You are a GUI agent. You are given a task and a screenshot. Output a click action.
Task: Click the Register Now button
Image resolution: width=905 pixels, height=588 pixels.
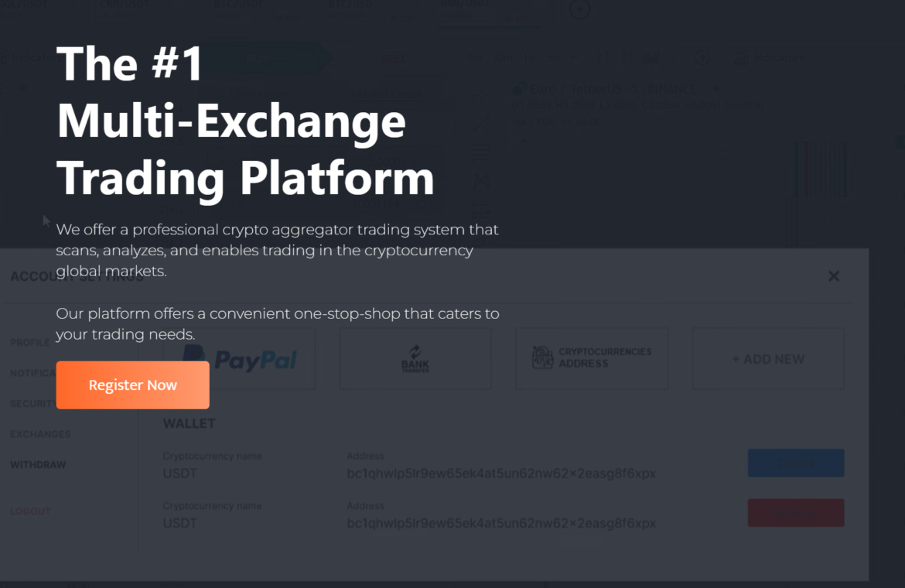(x=133, y=385)
